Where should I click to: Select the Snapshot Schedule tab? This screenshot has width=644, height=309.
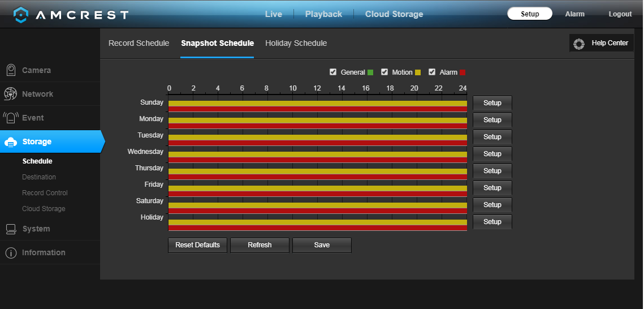point(217,43)
